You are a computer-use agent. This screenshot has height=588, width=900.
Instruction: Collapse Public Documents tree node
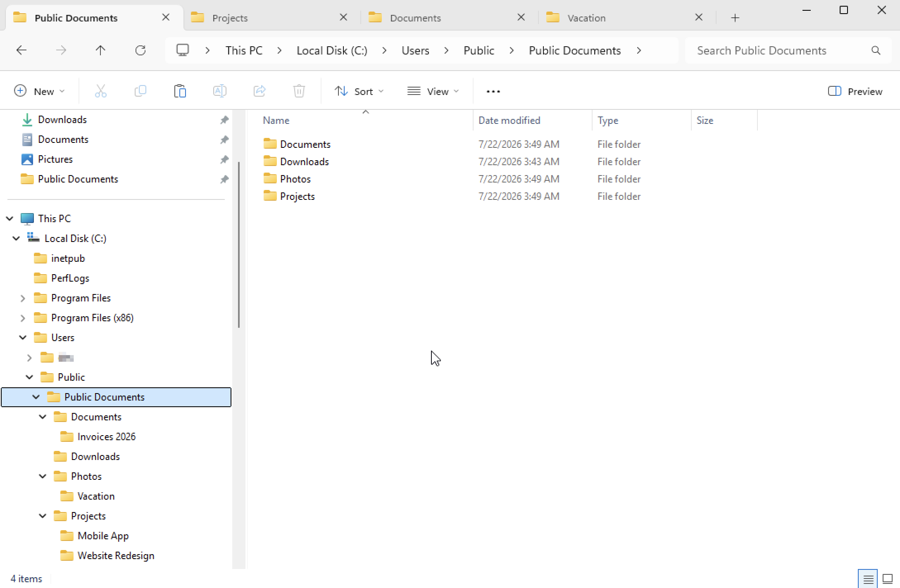click(36, 397)
